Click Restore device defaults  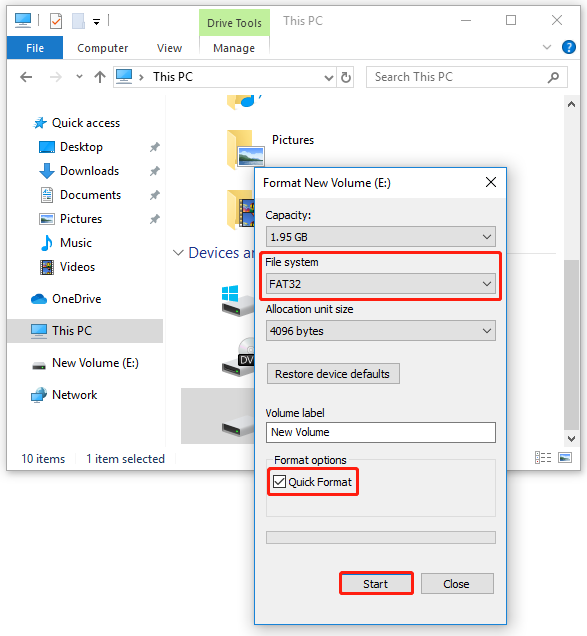pos(333,374)
